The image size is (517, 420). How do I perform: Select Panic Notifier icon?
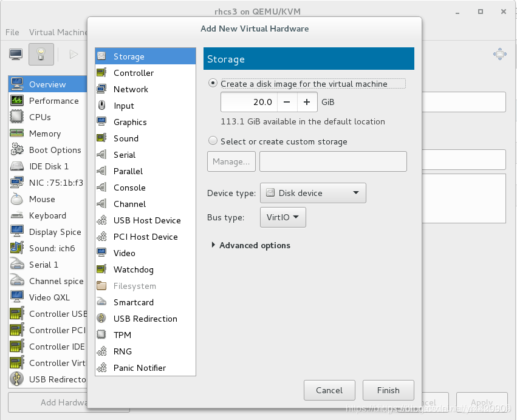(101, 367)
